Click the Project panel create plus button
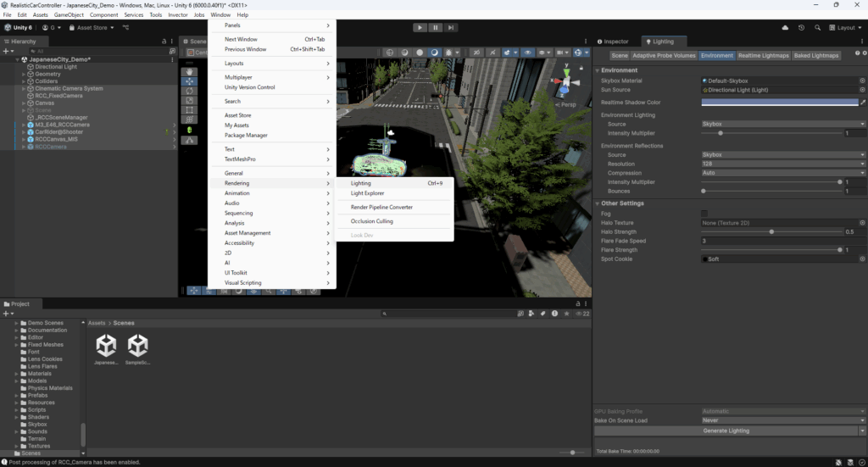 (x=8, y=314)
